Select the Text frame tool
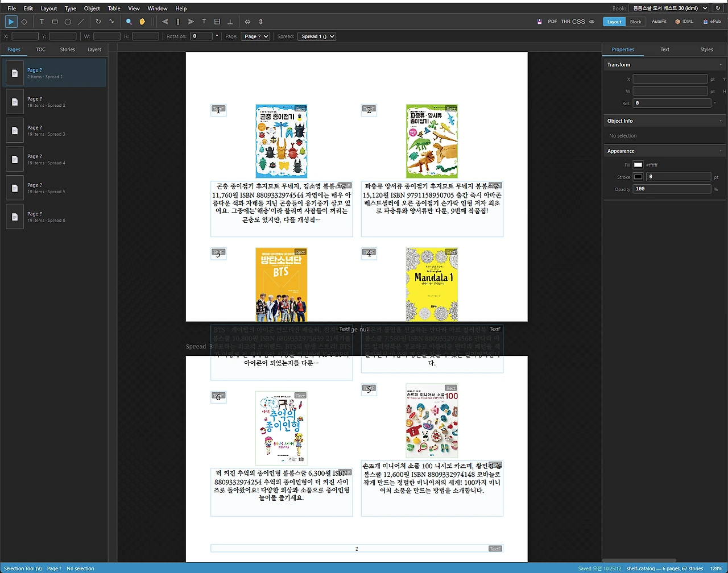This screenshot has width=728, height=573. tap(42, 22)
